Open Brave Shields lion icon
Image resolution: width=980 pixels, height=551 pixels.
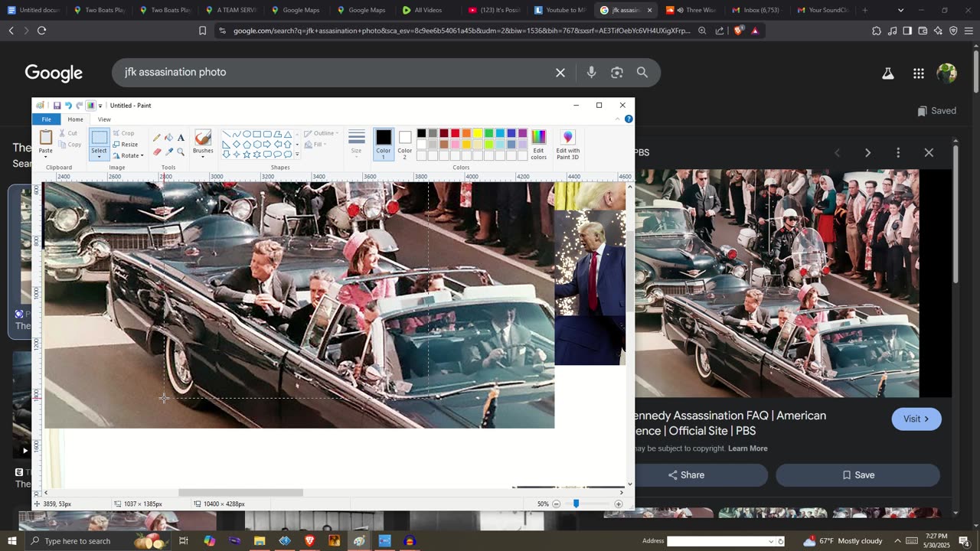tap(738, 31)
